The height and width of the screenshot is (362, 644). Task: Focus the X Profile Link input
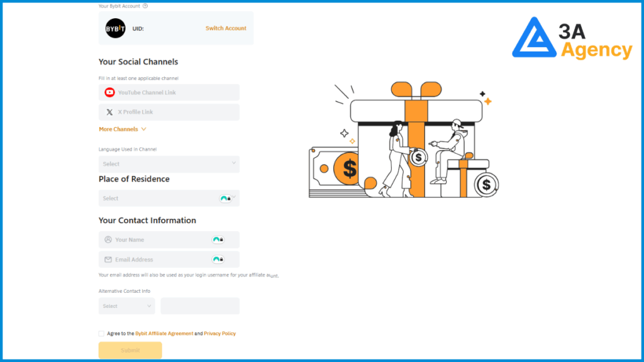(169, 112)
